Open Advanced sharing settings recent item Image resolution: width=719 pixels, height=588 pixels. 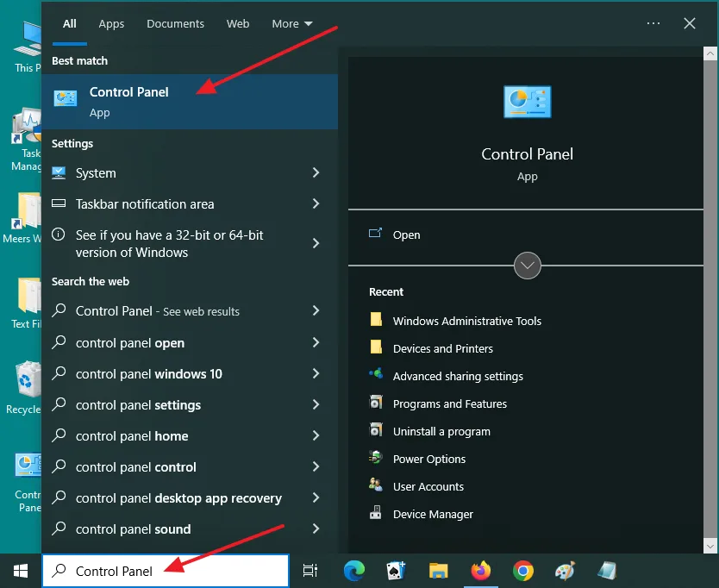(458, 376)
